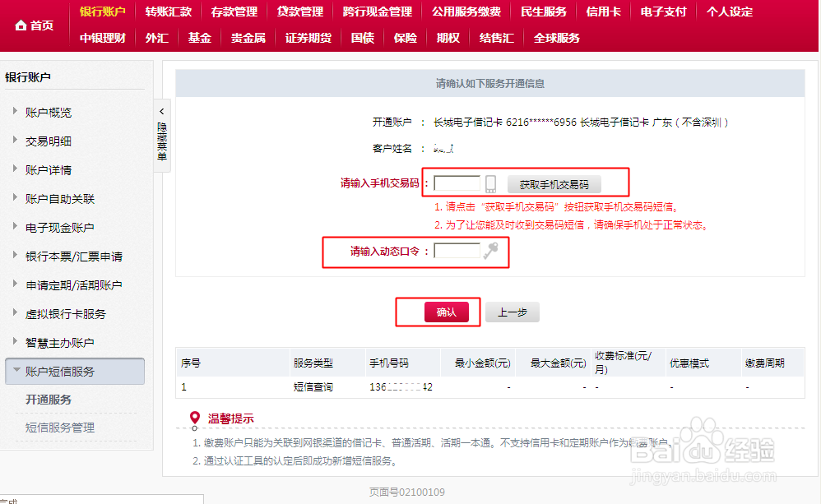Viewport: 821px width, 504px height.
Task: Open 证券期货 menu
Action: pyautogui.click(x=308, y=38)
